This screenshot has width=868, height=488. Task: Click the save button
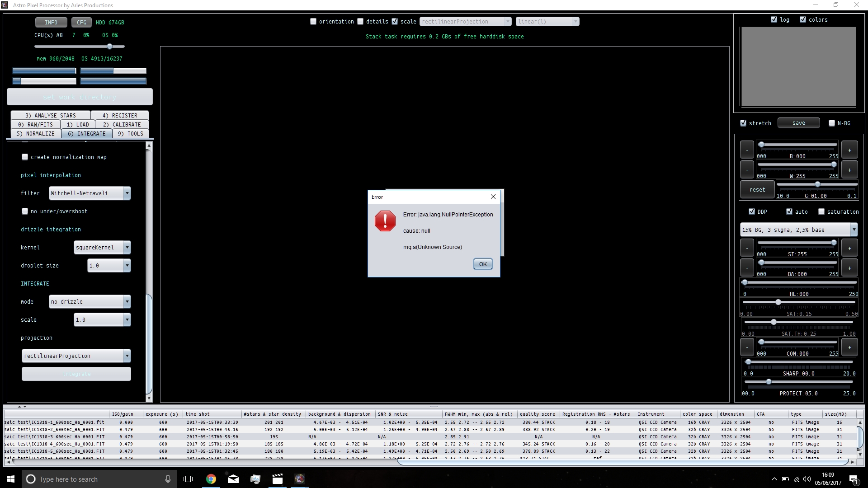point(798,123)
